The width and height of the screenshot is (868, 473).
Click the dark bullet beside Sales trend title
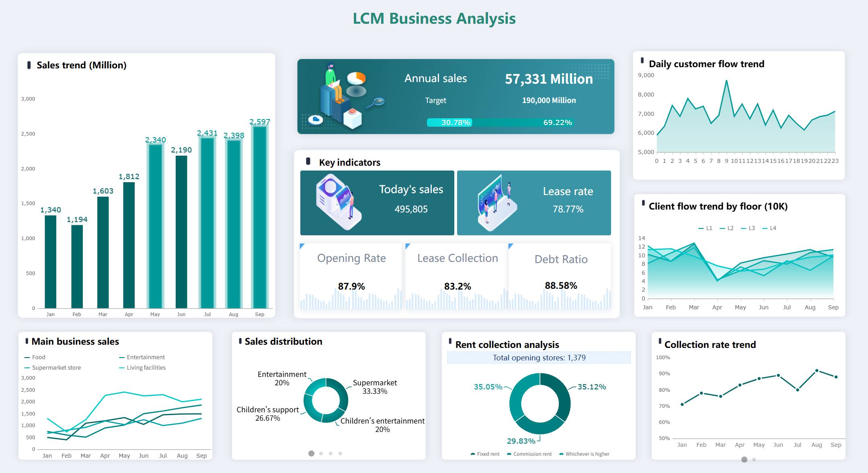click(29, 65)
